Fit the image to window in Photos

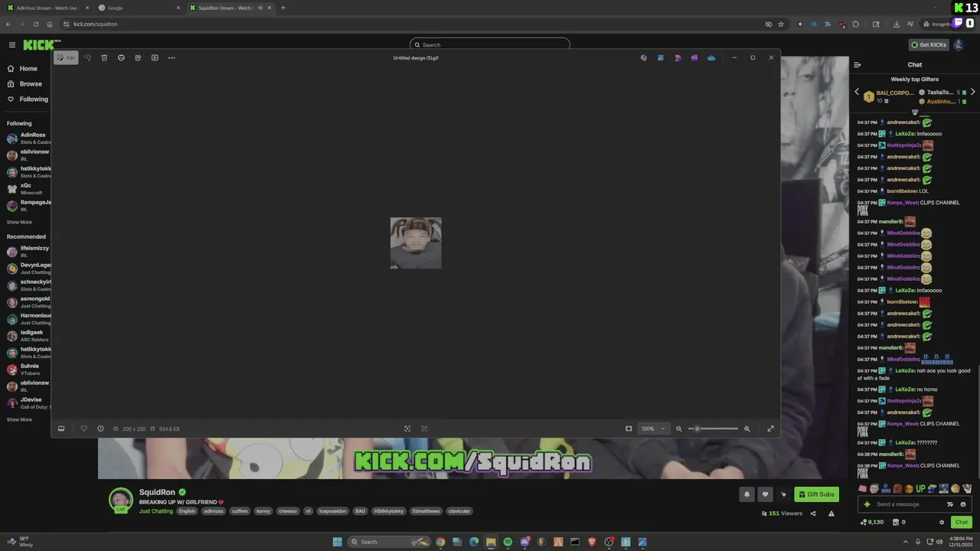click(x=629, y=429)
